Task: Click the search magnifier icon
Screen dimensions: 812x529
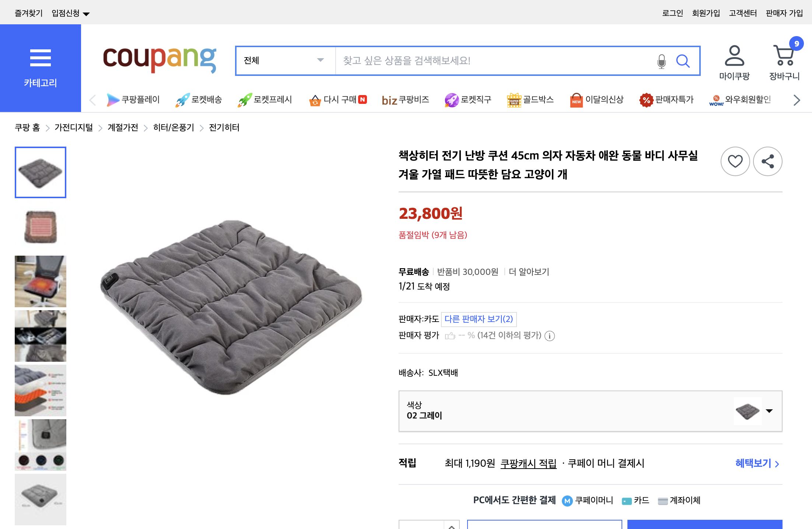Action: tap(683, 61)
